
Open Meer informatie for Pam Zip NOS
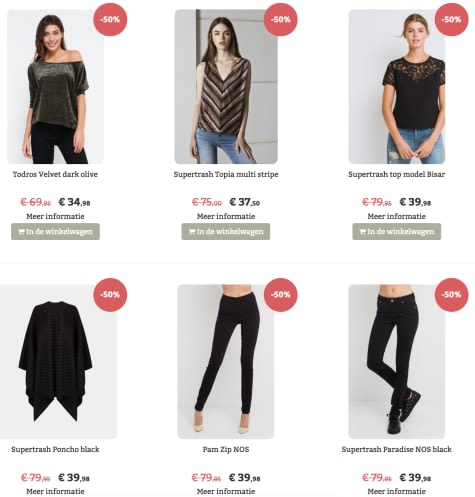click(226, 491)
